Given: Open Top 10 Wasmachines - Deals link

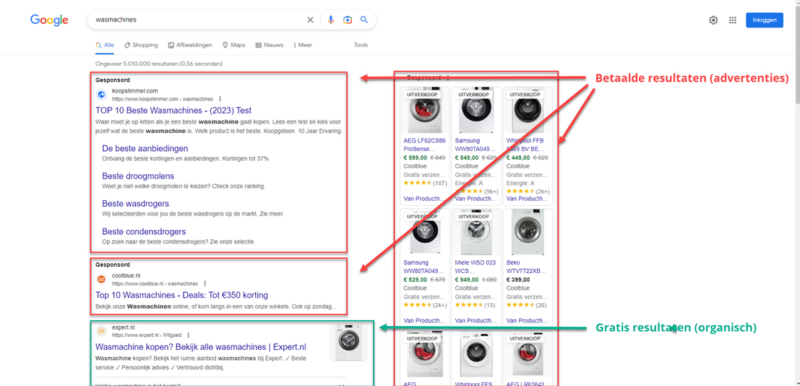Looking at the screenshot, I should (x=182, y=295).
